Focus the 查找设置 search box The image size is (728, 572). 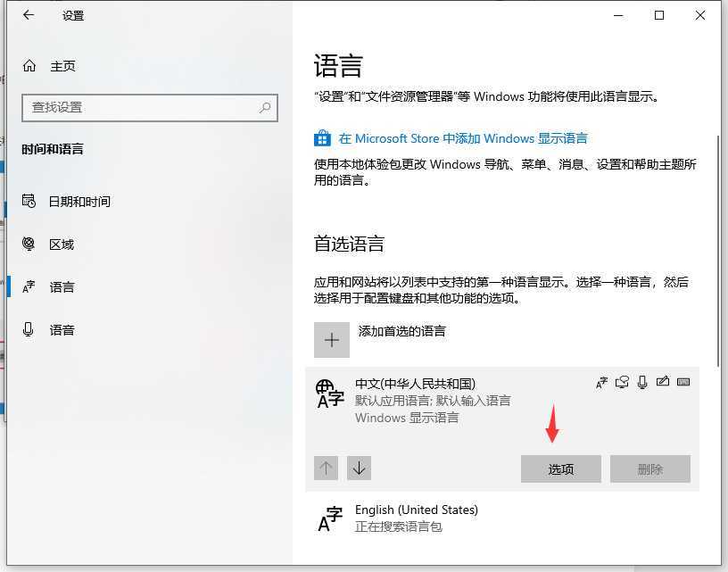[150, 108]
